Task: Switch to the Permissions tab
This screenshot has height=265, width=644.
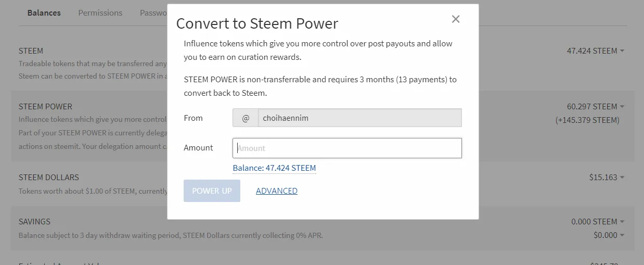Action: click(100, 12)
